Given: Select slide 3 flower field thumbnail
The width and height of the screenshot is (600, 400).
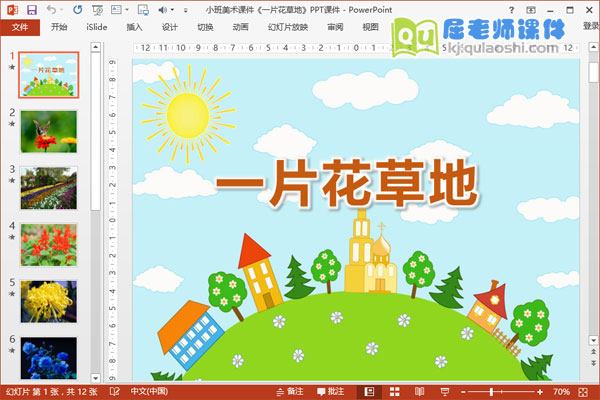Looking at the screenshot, I should pos(49,188).
